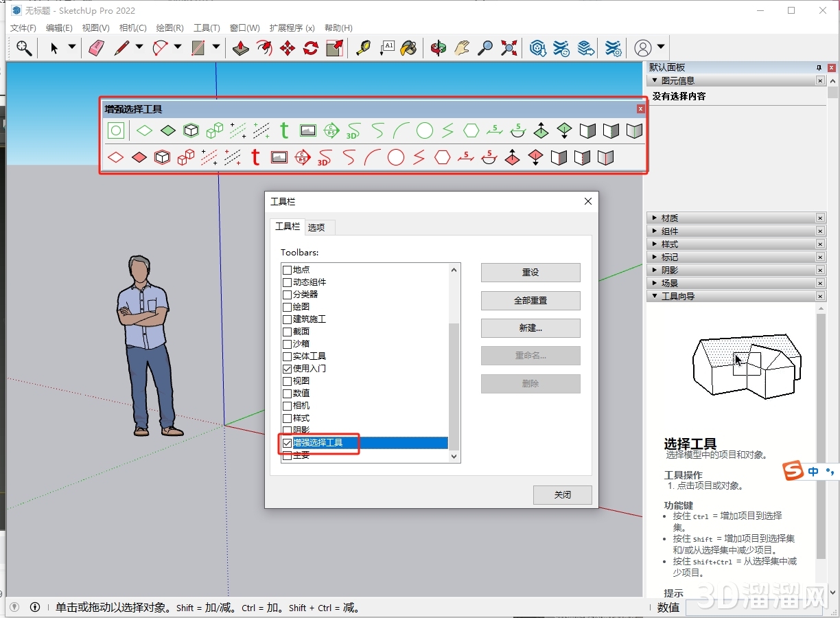
Task: Uncheck the 使用入门 toolbar checkbox
Action: tap(287, 368)
